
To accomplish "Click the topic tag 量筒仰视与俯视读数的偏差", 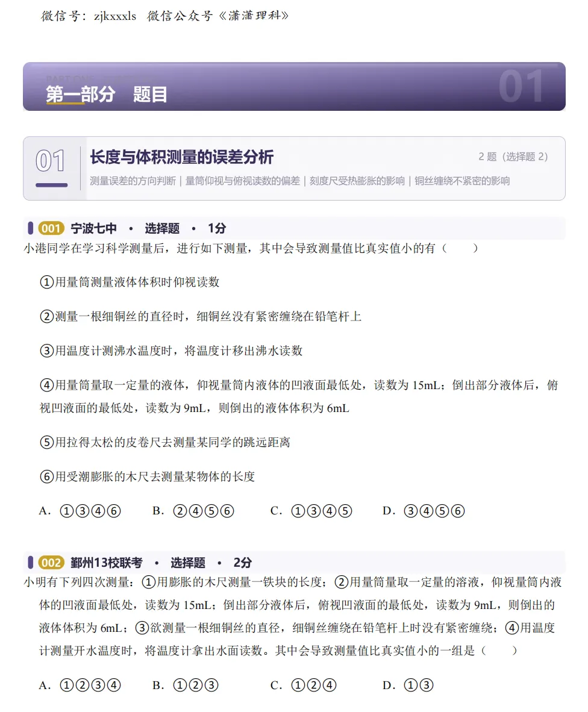I will (x=242, y=181).
